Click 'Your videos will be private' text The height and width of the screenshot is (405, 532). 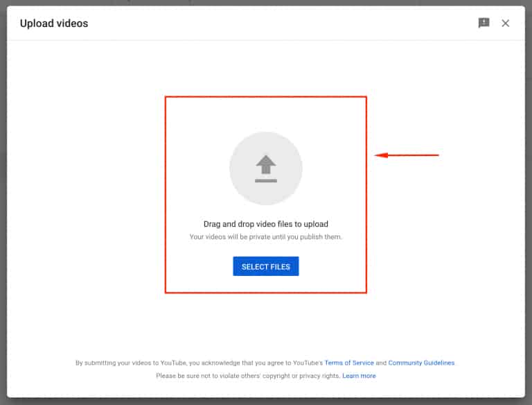pos(266,236)
